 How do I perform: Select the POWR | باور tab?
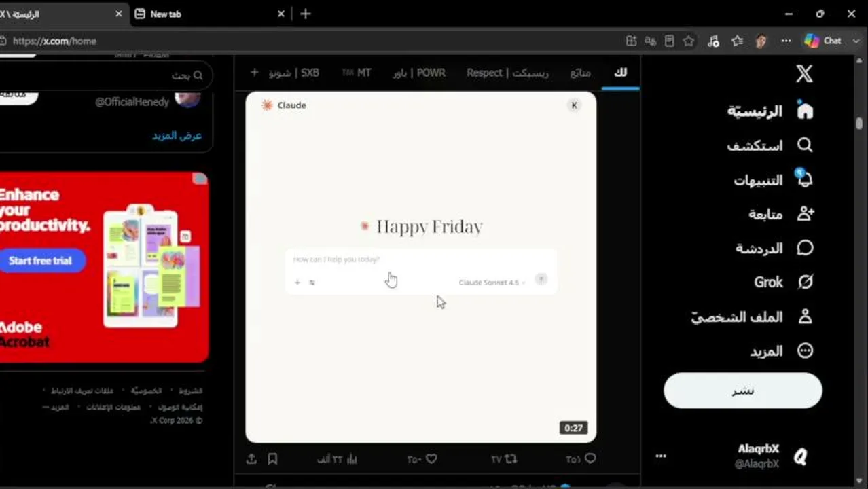point(419,72)
